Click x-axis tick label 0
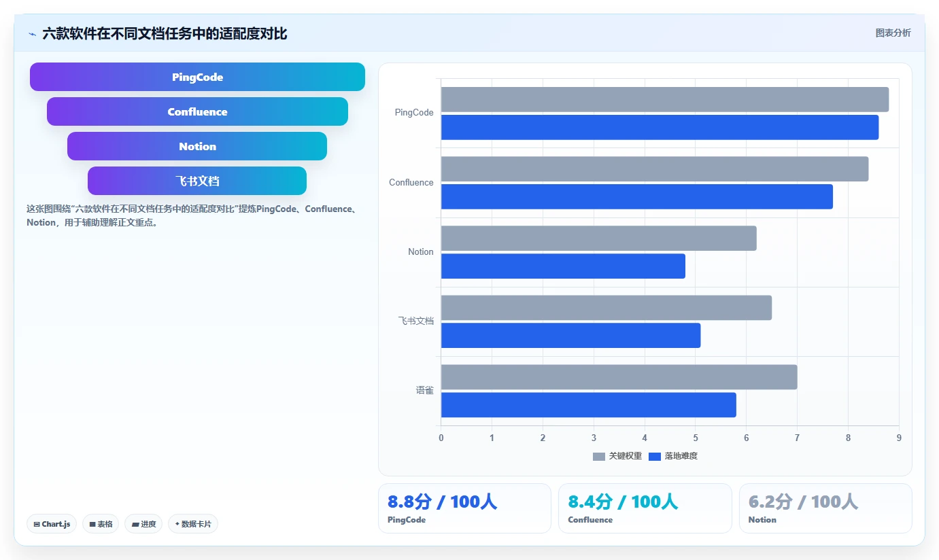Screen dimensions: 939x560 coord(441,438)
